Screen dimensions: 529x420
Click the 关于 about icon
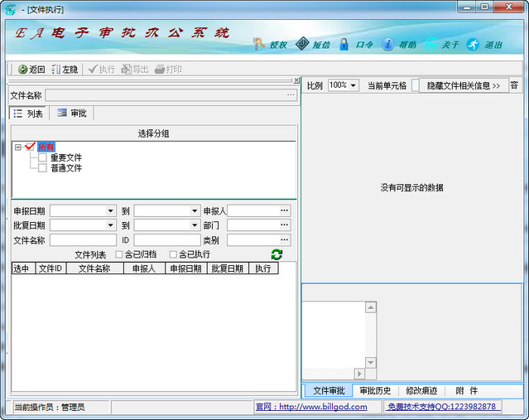click(430, 44)
